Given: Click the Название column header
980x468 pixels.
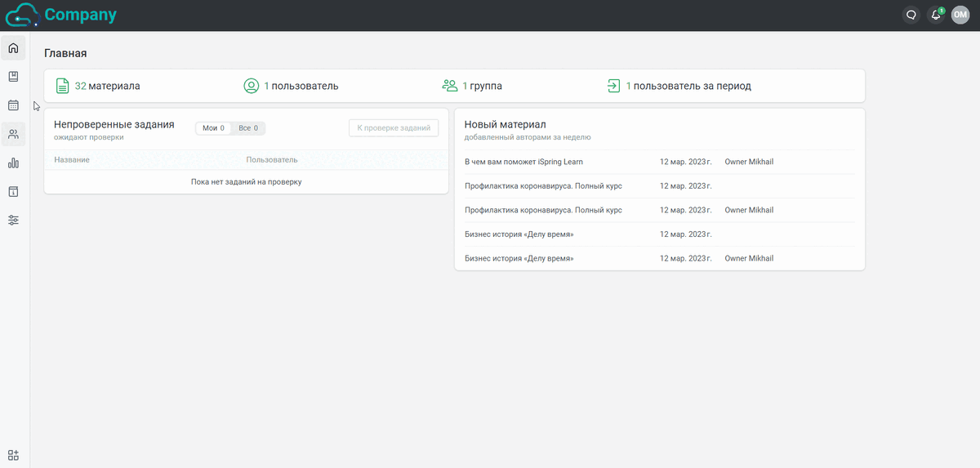Looking at the screenshot, I should point(72,160).
